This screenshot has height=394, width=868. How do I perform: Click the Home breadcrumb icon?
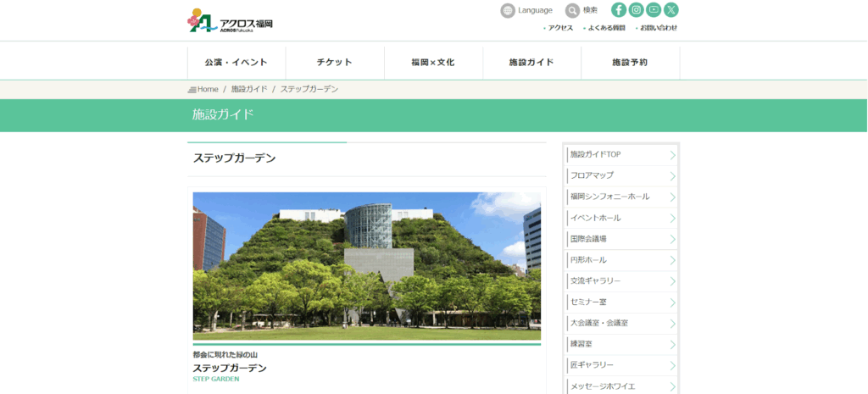[x=192, y=89]
